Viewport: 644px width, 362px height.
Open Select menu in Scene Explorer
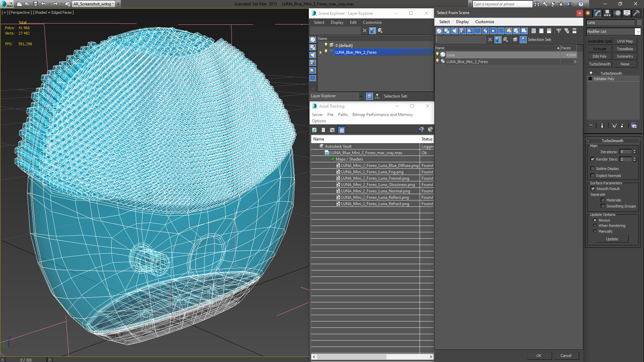pyautogui.click(x=319, y=22)
